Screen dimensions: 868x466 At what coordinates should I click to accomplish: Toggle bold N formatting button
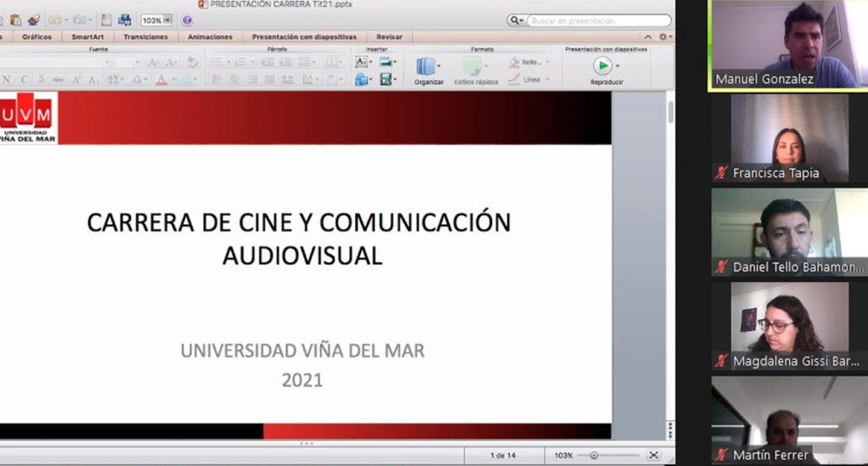tap(6, 80)
